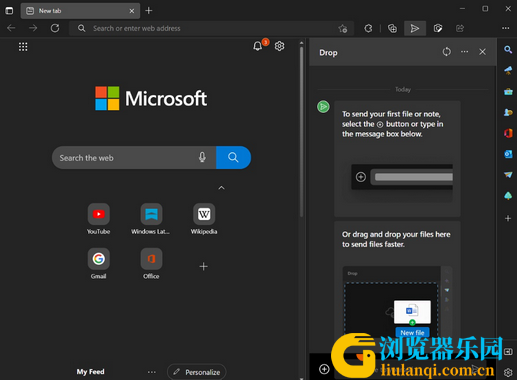Close the Drop panel
The image size is (517, 380).
482,52
